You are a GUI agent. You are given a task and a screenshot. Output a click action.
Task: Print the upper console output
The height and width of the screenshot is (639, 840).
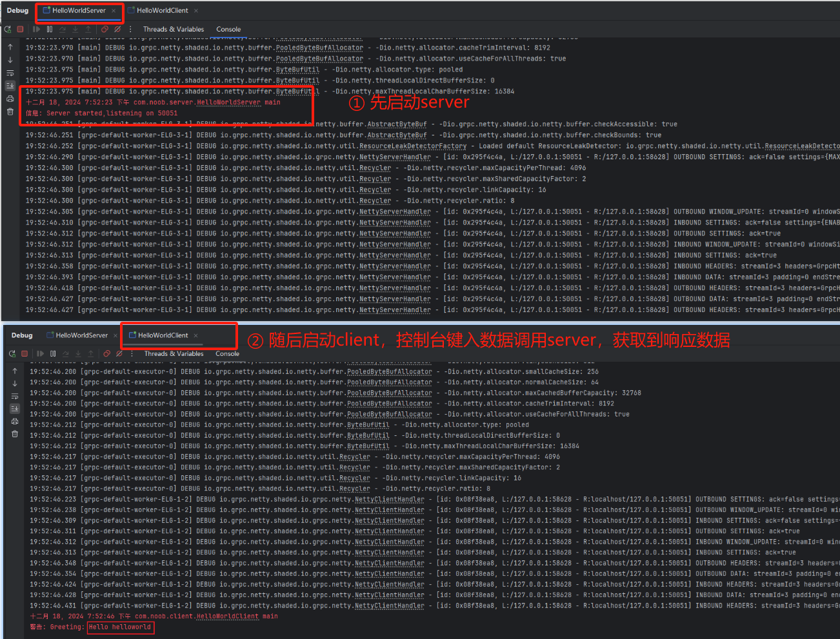(x=10, y=99)
